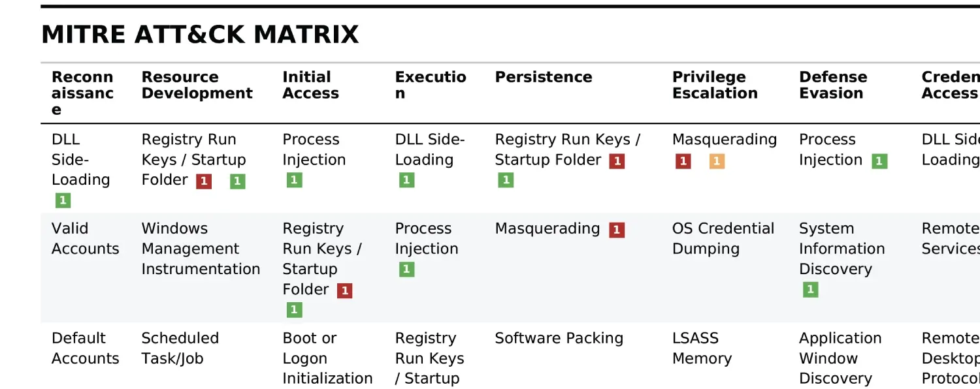Click green badge next to Defense Evasion Process Injection
This screenshot has width=980, height=389.
879,161
